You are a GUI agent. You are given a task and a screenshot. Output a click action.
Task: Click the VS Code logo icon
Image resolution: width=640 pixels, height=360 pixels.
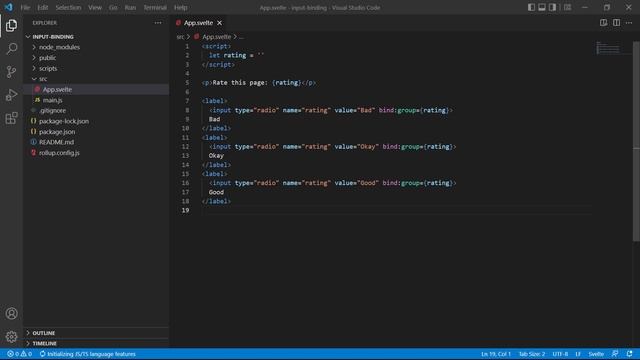pyautogui.click(x=9, y=7)
